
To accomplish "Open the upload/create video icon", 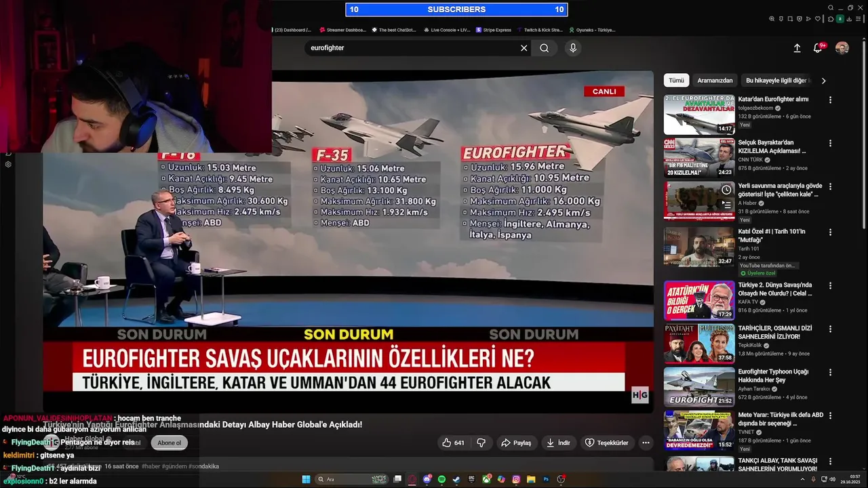I will click(x=797, y=48).
